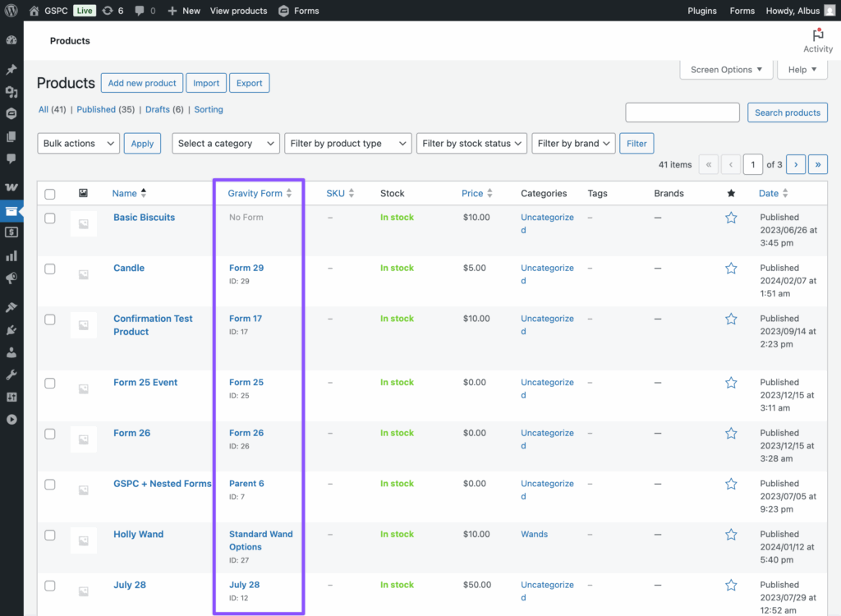Switch to the Published products view
Screen dimensions: 841x616
[96, 109]
